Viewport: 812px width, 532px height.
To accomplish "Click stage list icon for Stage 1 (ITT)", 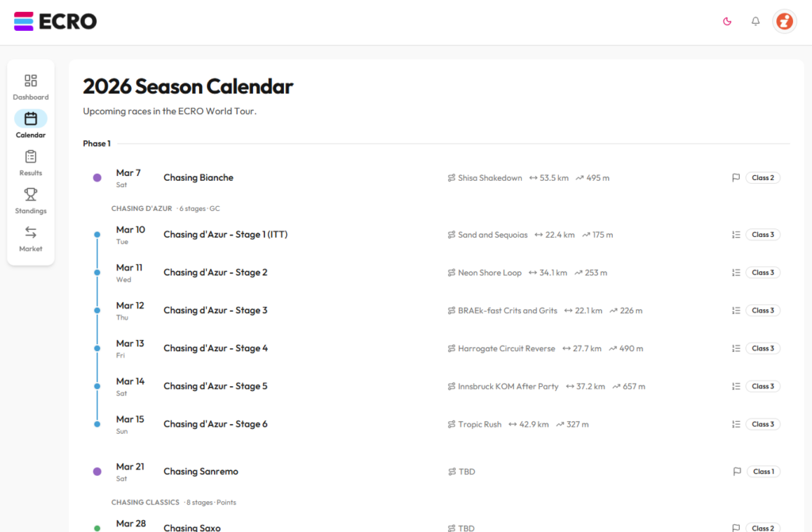I will [x=735, y=235].
